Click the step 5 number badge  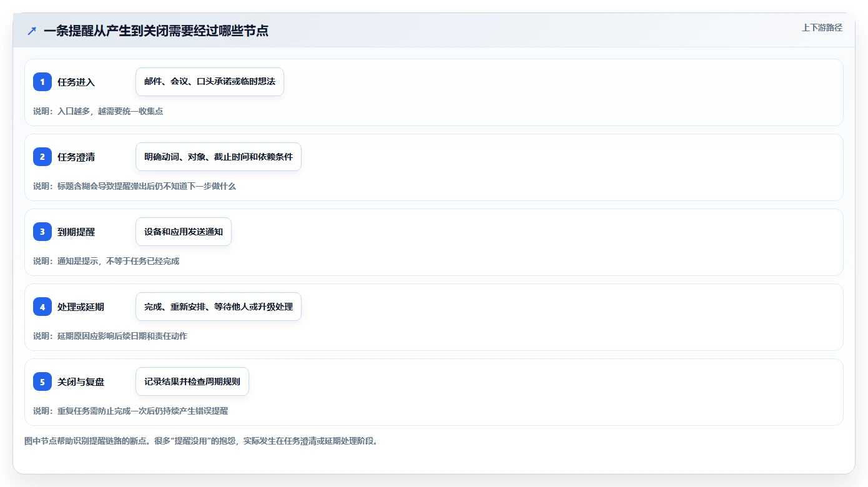point(42,381)
